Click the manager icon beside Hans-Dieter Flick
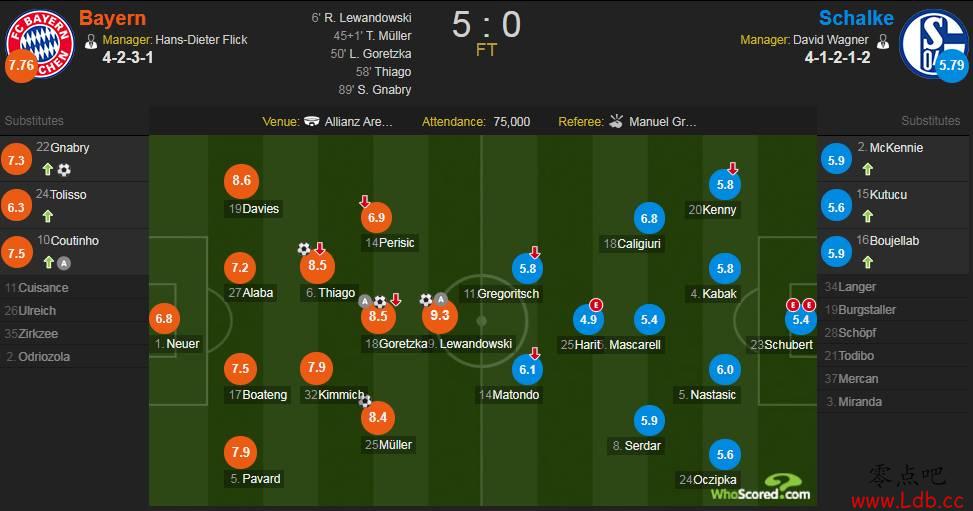 (x=91, y=42)
